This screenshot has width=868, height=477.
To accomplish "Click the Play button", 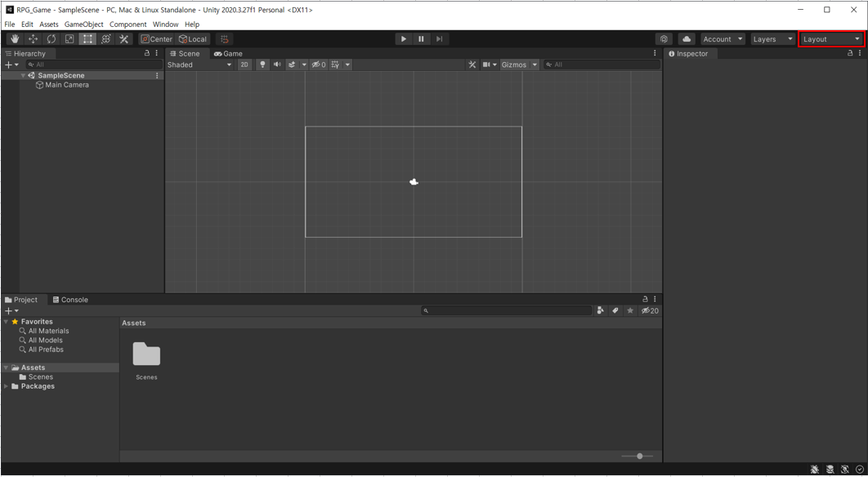I will tap(404, 39).
